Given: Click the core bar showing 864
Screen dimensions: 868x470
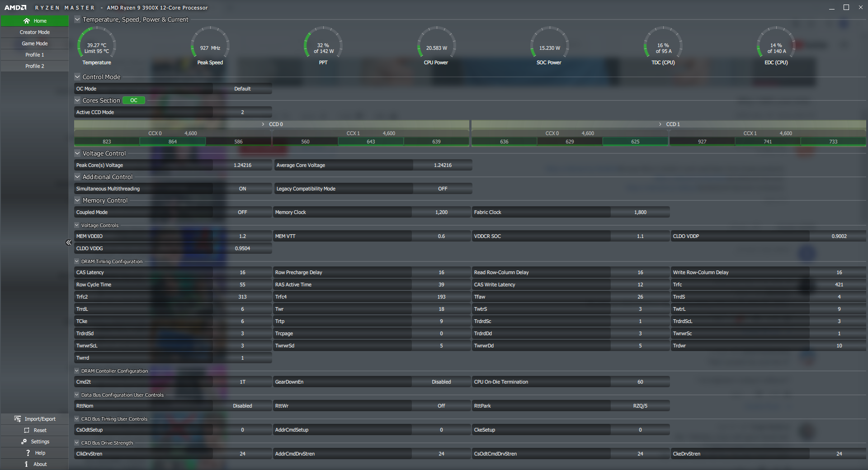Looking at the screenshot, I should 173,142.
